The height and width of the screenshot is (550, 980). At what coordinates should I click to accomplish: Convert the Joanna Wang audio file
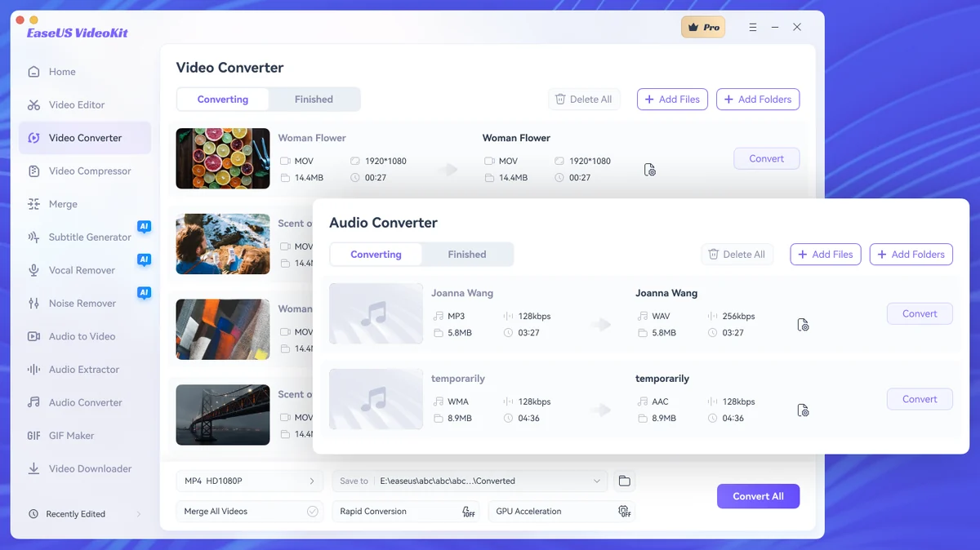pos(920,314)
